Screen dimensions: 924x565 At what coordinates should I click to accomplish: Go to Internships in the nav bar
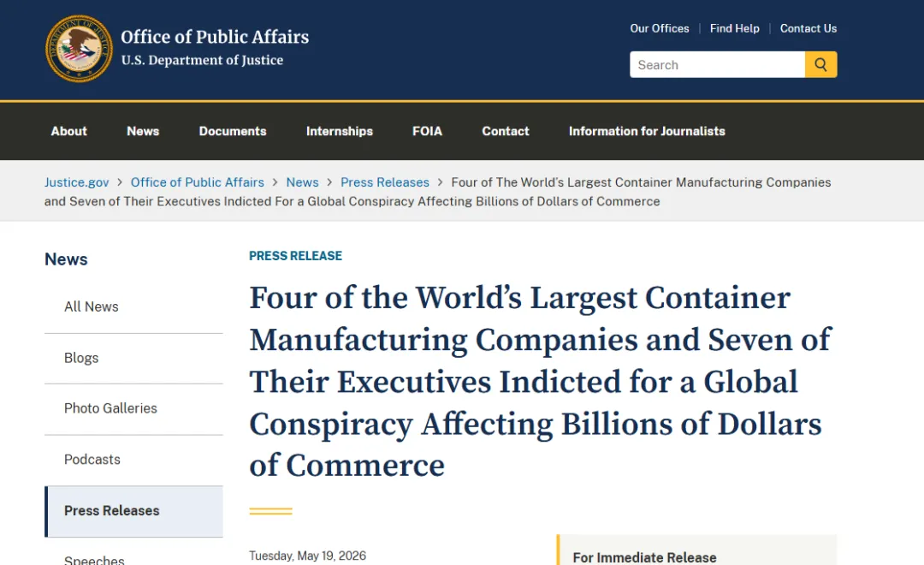point(340,131)
